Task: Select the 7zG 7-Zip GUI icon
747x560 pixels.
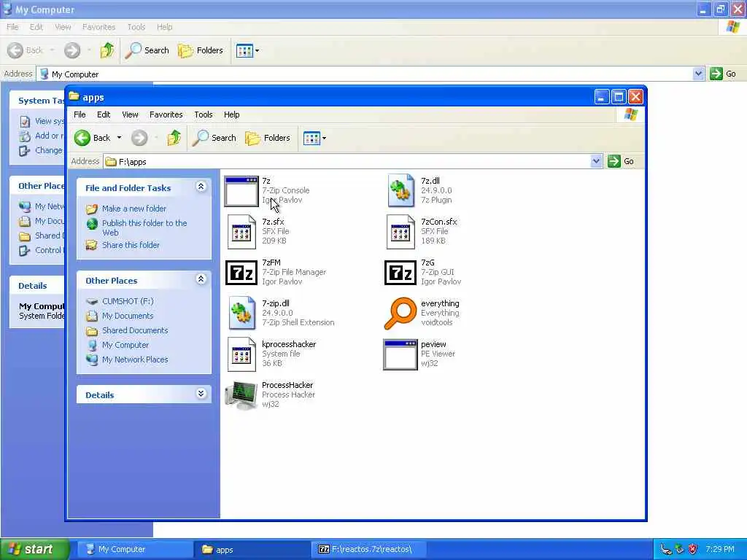Action: 400,273
